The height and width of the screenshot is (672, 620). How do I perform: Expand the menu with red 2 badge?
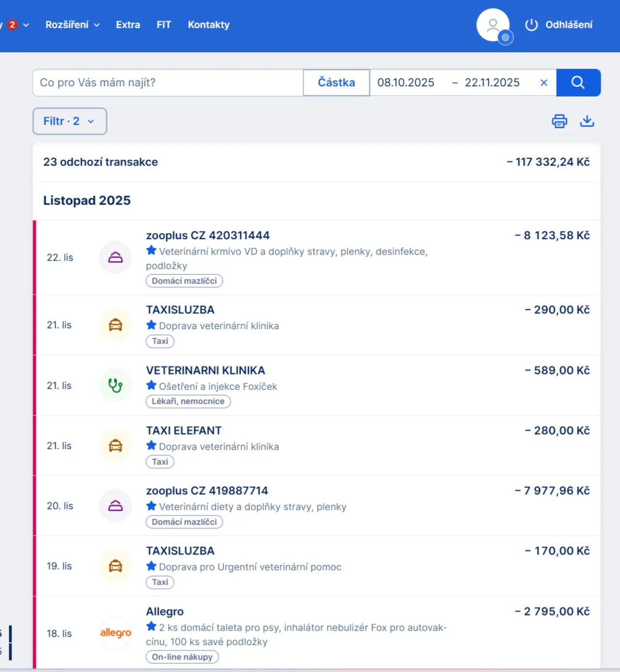click(x=17, y=25)
